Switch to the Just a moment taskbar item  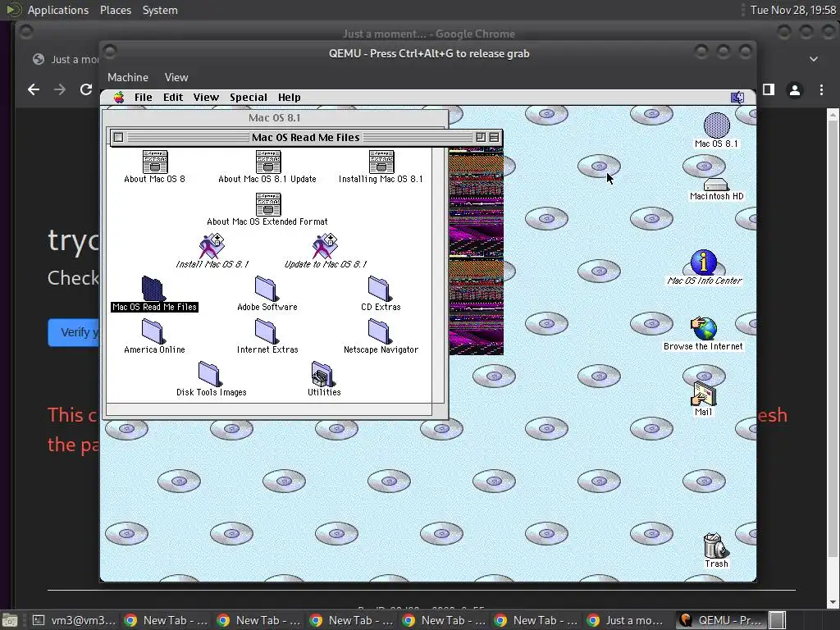pyautogui.click(x=627, y=620)
